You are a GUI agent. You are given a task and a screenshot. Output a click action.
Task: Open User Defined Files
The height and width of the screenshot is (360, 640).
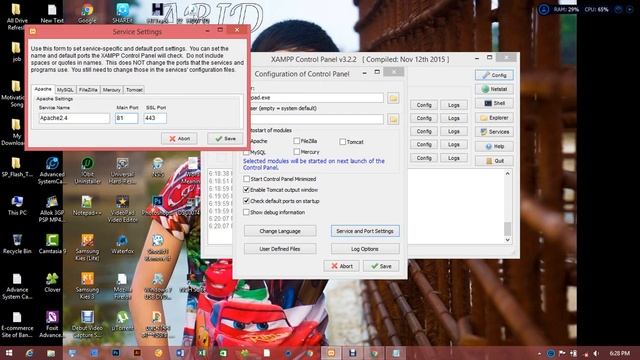tap(280, 249)
